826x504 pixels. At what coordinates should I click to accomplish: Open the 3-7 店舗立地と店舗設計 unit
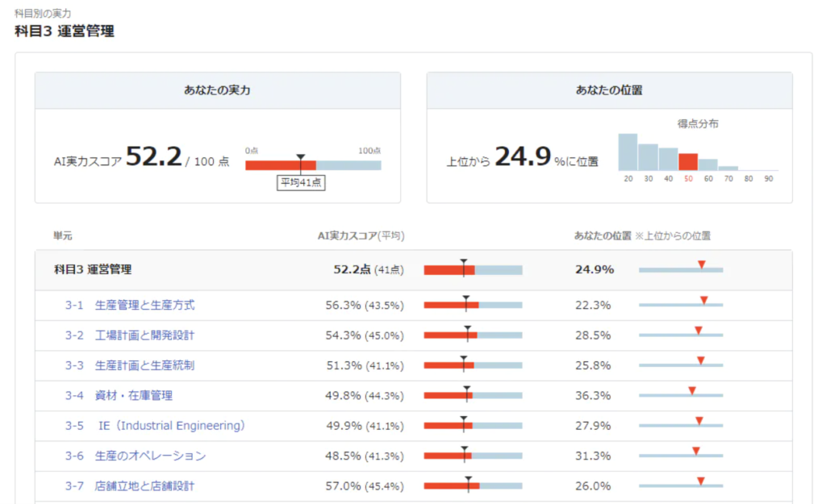pos(130,486)
